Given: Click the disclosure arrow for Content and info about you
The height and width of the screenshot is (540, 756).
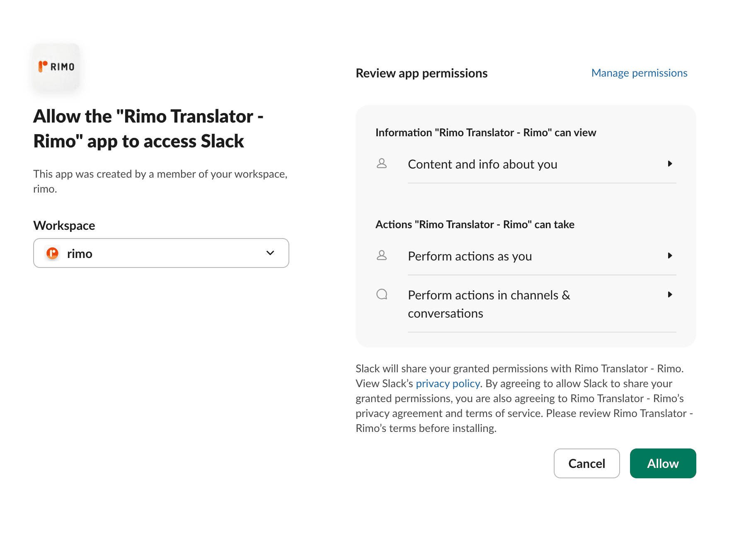Looking at the screenshot, I should [x=670, y=164].
